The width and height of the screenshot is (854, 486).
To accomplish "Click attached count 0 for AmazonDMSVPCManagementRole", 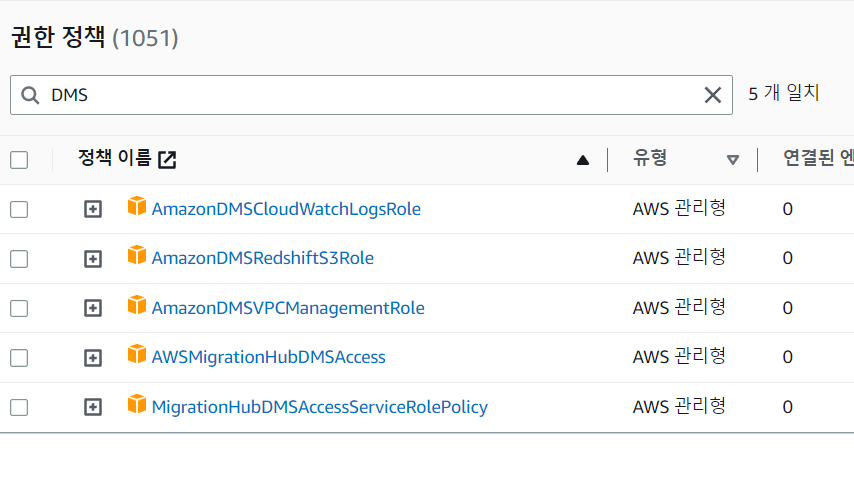I will pos(788,308).
